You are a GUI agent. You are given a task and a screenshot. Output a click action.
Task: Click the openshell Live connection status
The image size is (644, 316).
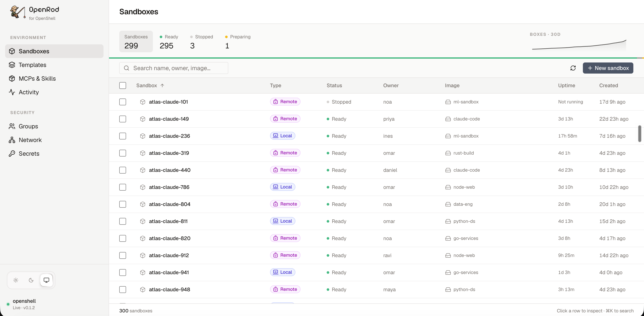pyautogui.click(x=24, y=304)
